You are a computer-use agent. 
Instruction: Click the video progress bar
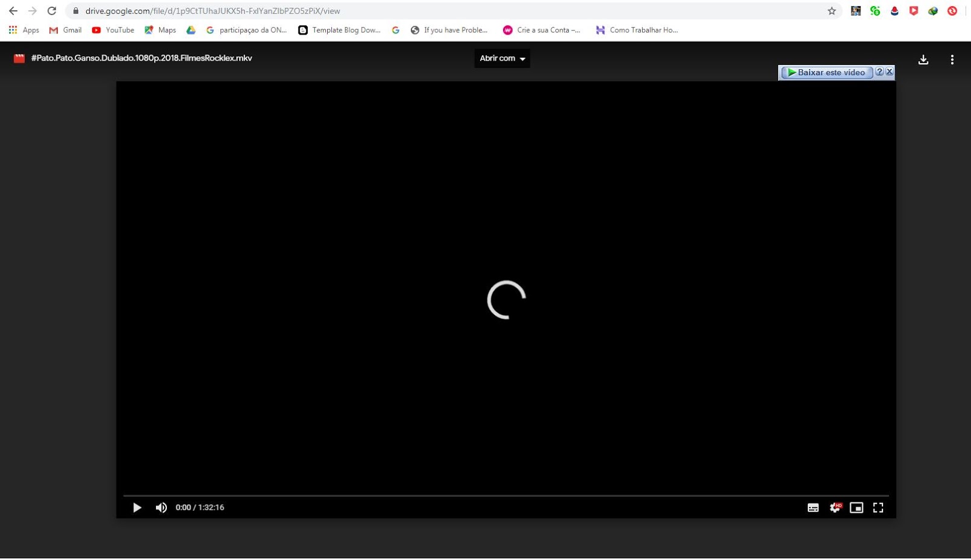pos(506,496)
